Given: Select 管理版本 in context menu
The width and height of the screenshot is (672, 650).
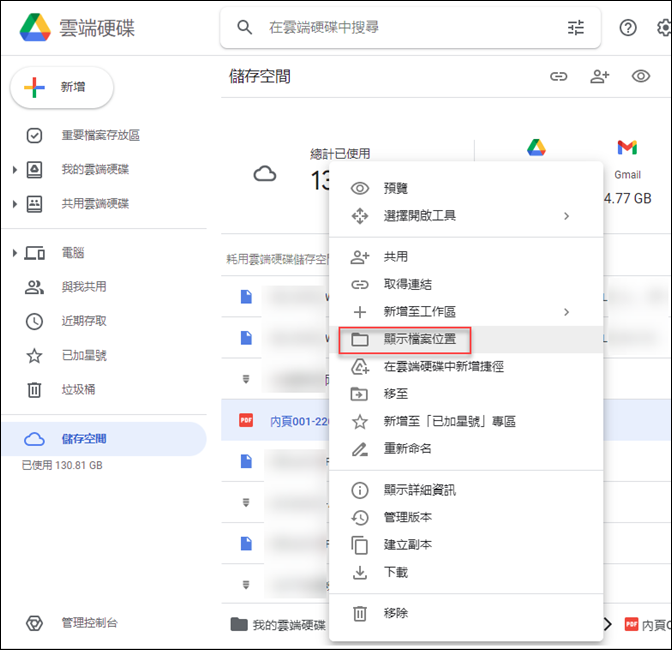Looking at the screenshot, I should pos(466,518).
